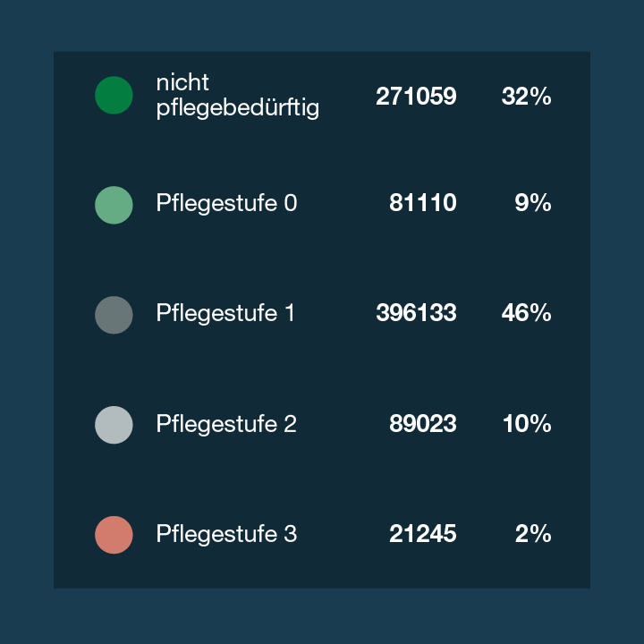The image size is (644, 644).
Task: Select the 'Pflegestufe 0' label
Action: (226, 203)
